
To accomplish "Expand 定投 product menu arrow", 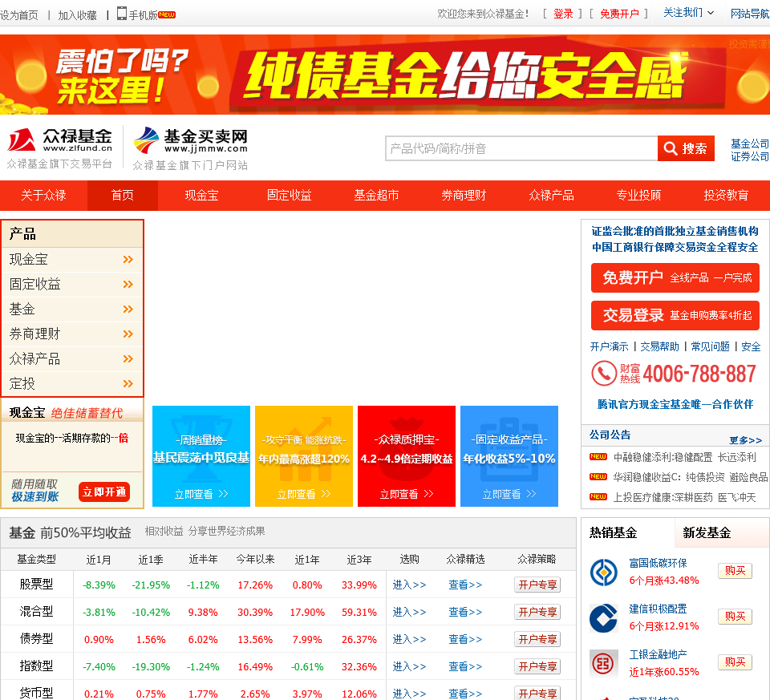I will pyautogui.click(x=128, y=383).
